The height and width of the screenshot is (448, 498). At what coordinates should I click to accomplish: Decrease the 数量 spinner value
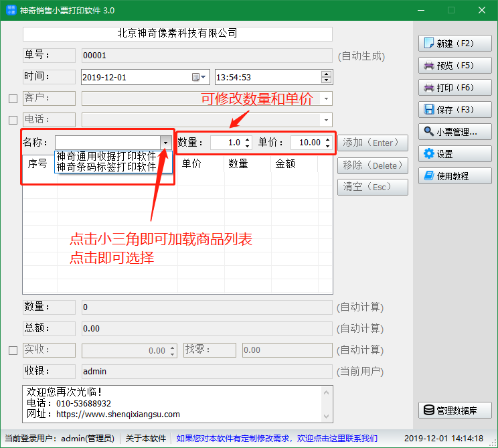(247, 146)
